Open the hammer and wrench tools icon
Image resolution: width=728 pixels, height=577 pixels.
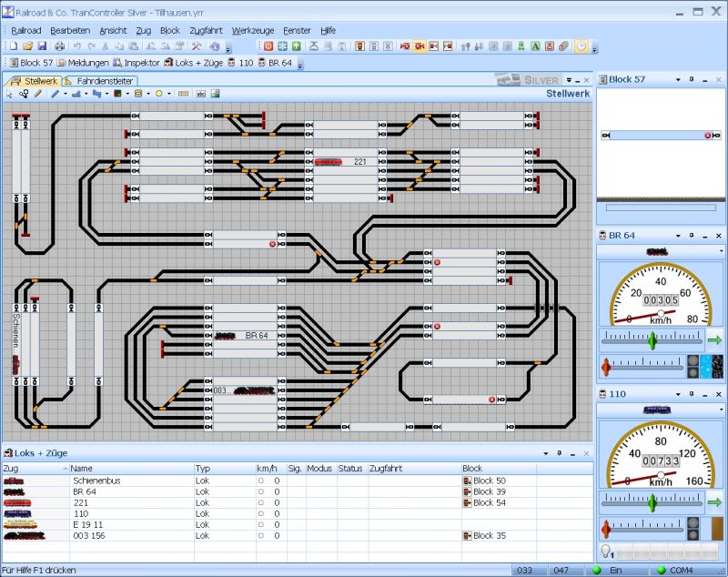pos(197,46)
